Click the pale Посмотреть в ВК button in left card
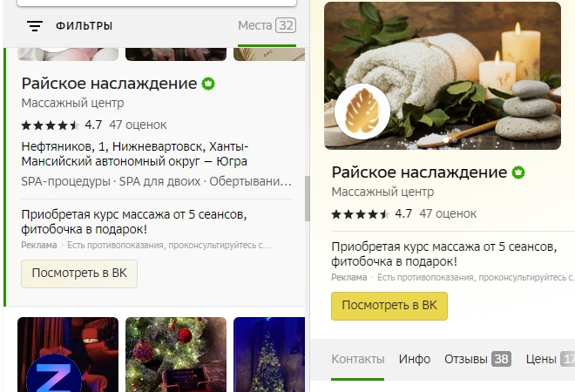 79,274
